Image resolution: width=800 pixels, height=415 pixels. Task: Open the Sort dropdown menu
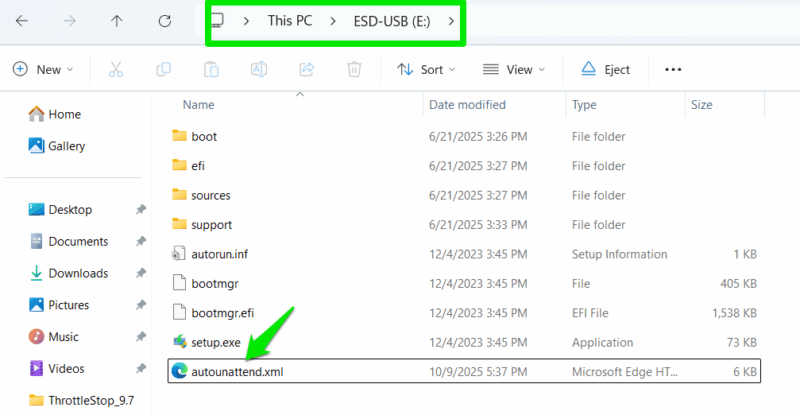point(426,69)
